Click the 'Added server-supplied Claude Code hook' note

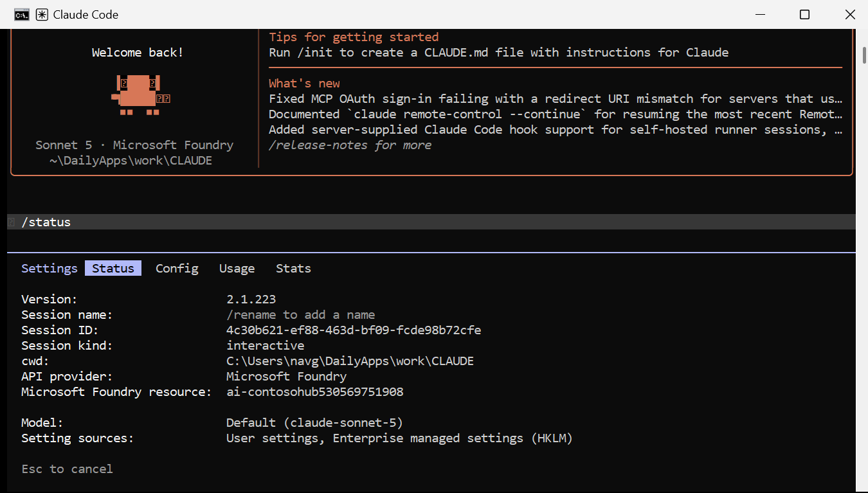556,130
